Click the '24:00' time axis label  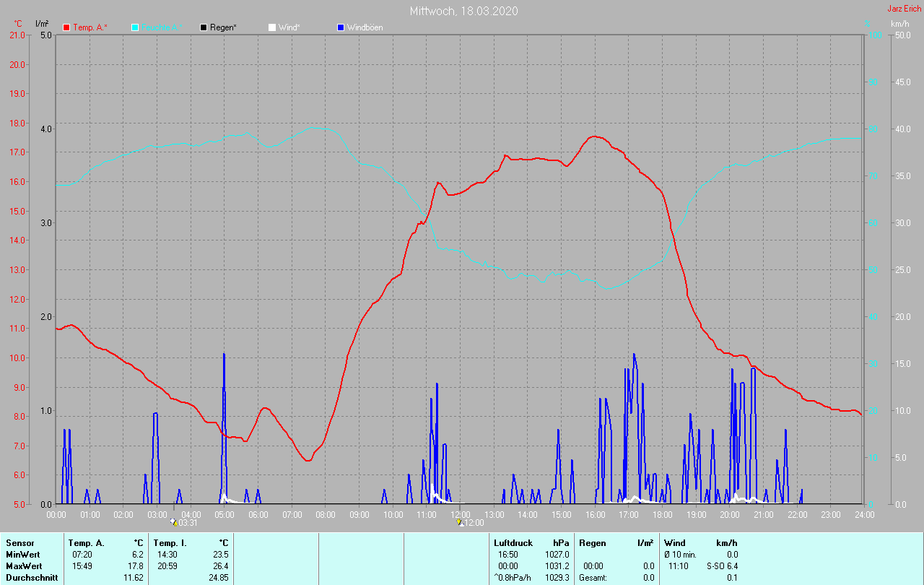point(864,515)
